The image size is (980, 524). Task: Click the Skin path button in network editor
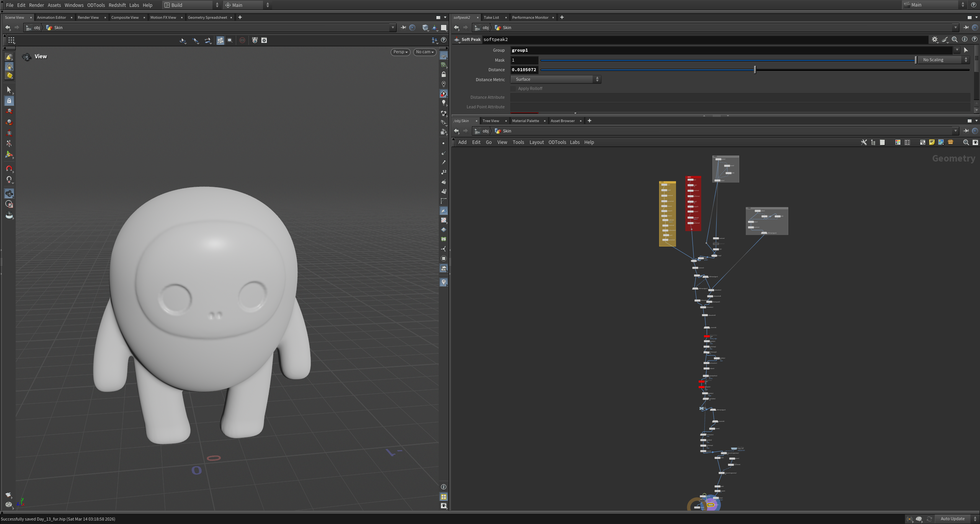click(x=503, y=131)
